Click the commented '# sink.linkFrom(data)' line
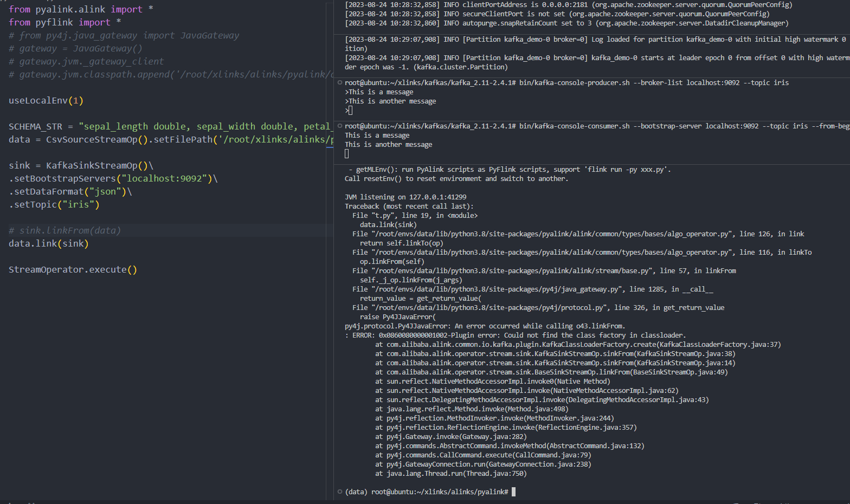Screen dimensions: 850x504 65,230
